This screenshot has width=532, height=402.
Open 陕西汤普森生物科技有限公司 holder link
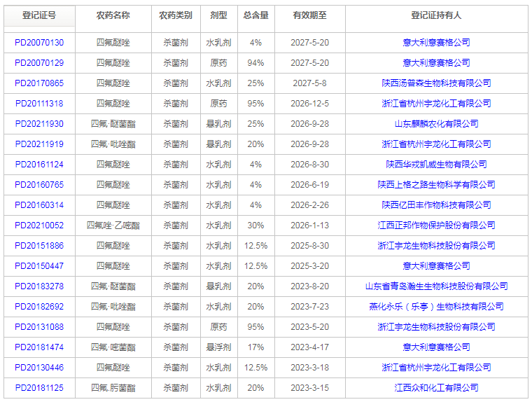436,83
